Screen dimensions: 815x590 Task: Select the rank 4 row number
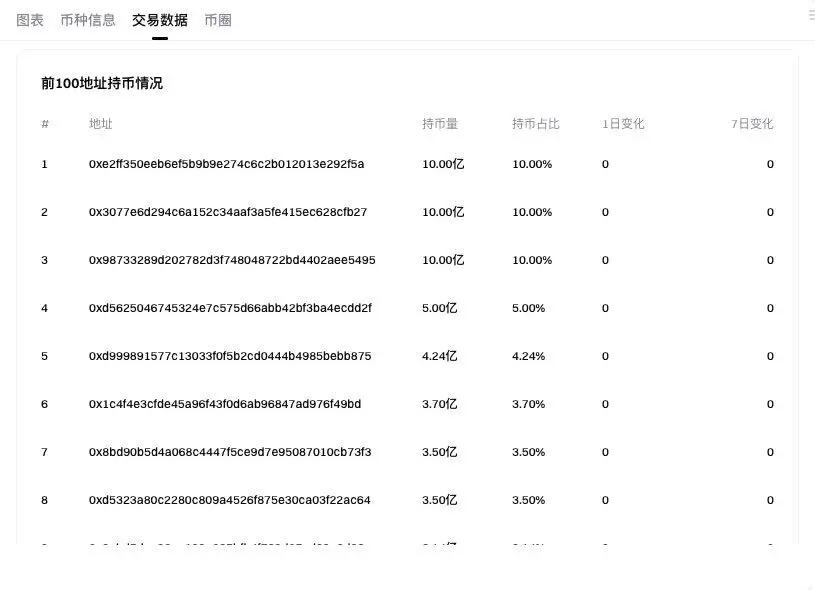click(44, 308)
